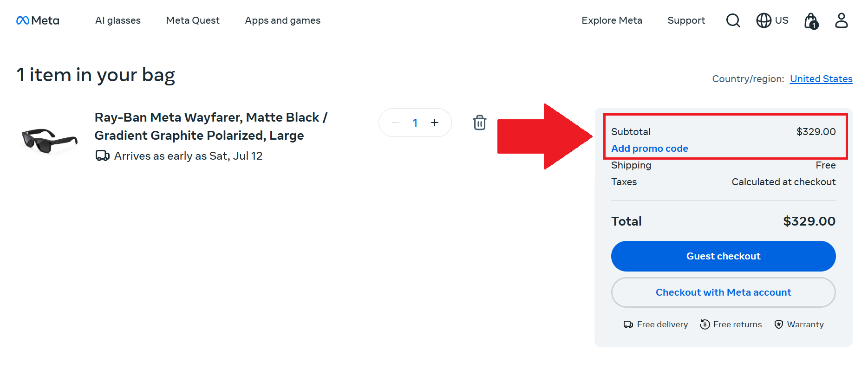Screen dimensions: 868x369
Task: Click the shopping bag icon
Action: pos(810,20)
